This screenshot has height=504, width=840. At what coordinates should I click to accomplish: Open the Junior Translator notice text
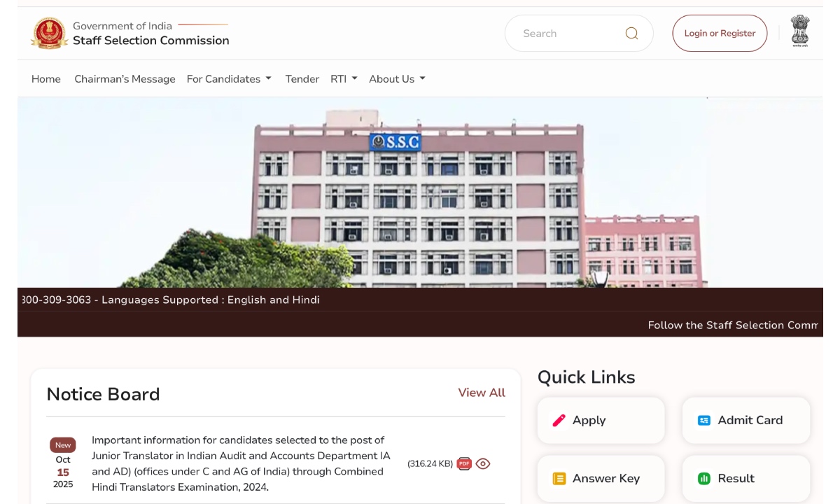point(241,463)
